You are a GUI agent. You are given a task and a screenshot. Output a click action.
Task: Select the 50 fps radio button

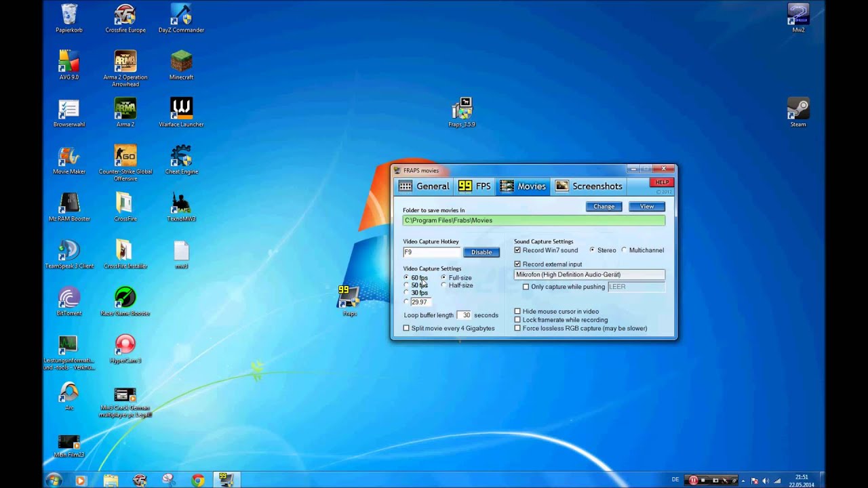[x=406, y=285]
